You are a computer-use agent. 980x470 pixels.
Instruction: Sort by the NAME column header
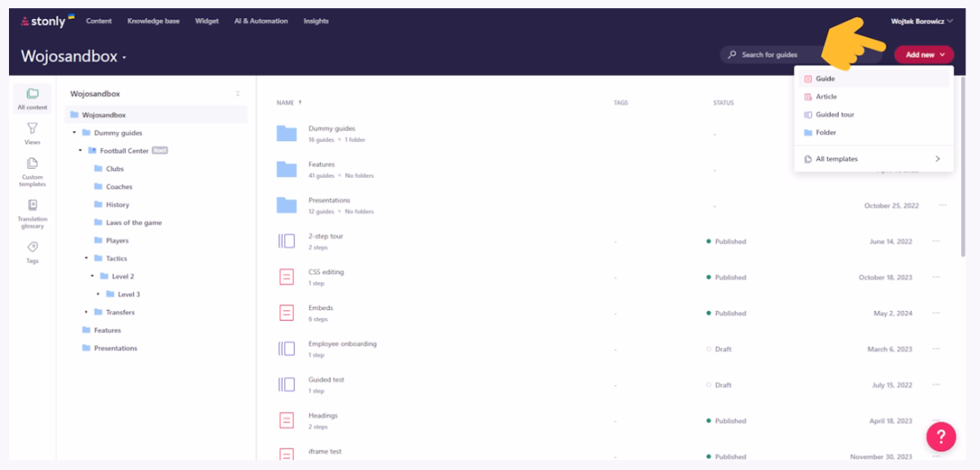point(289,103)
